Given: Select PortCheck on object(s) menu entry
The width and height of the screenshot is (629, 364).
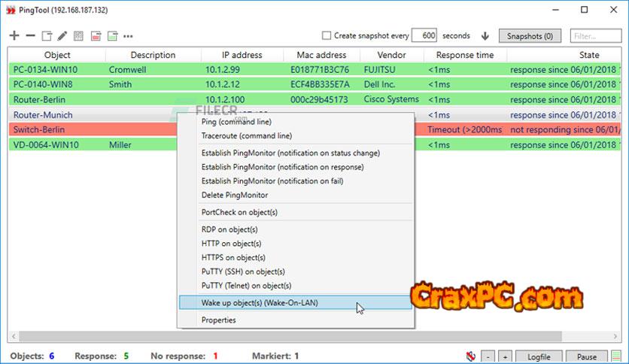Looking at the screenshot, I should (x=239, y=212).
